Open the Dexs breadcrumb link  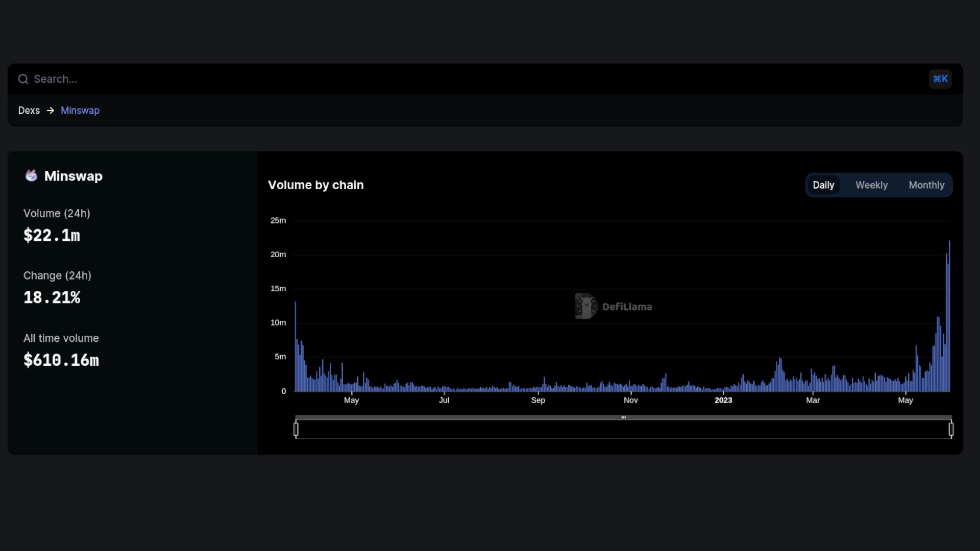[x=29, y=111]
